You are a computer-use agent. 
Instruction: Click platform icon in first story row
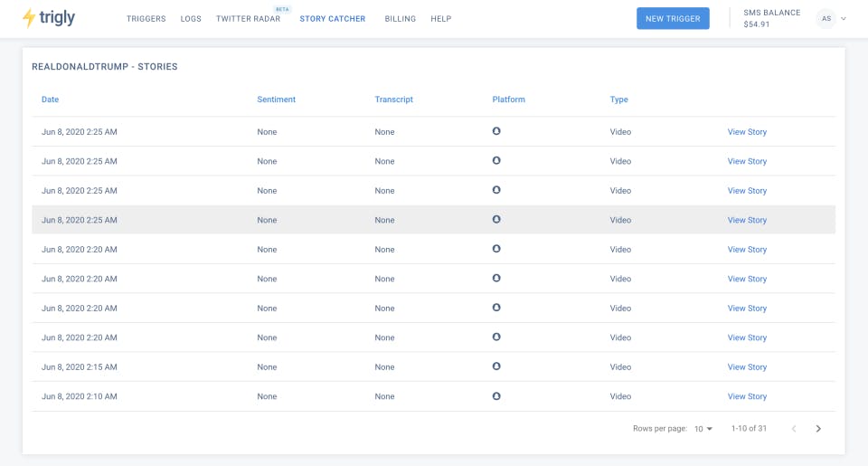coord(496,131)
